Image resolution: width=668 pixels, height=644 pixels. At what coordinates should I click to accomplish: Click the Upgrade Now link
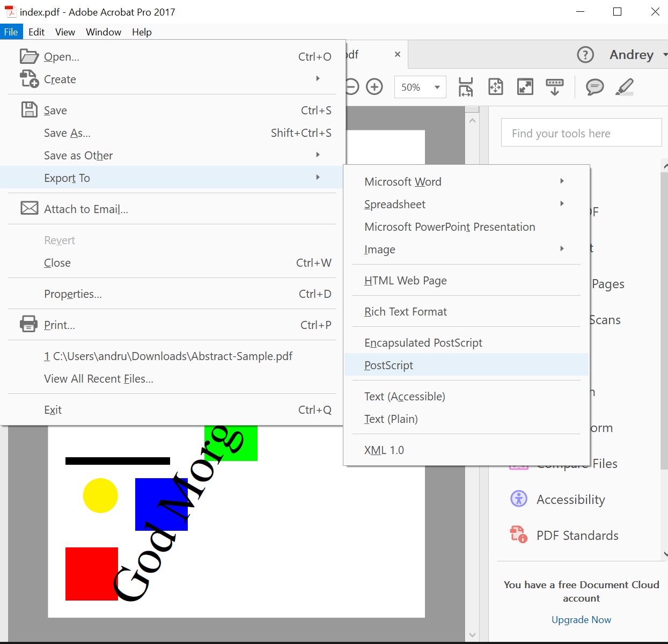click(x=581, y=619)
